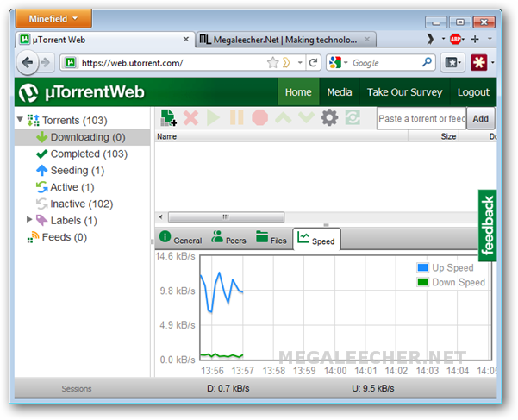Click the green play start torrent icon
518x420 pixels.
click(x=213, y=117)
